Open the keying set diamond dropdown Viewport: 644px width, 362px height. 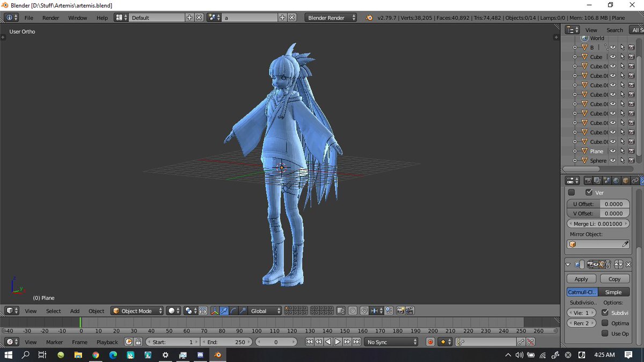pos(446,342)
